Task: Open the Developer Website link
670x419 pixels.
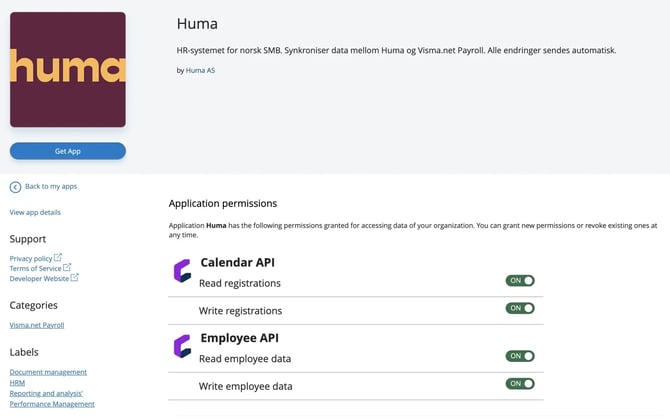Action: point(39,278)
